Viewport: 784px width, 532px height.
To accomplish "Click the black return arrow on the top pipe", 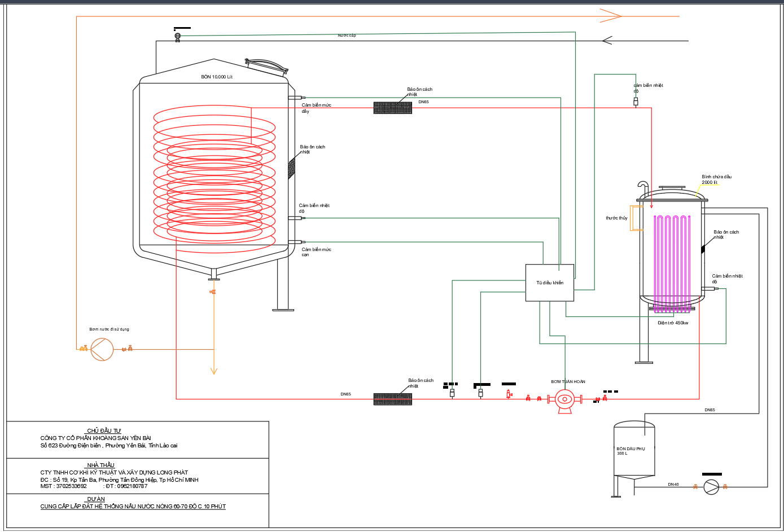I will point(607,41).
